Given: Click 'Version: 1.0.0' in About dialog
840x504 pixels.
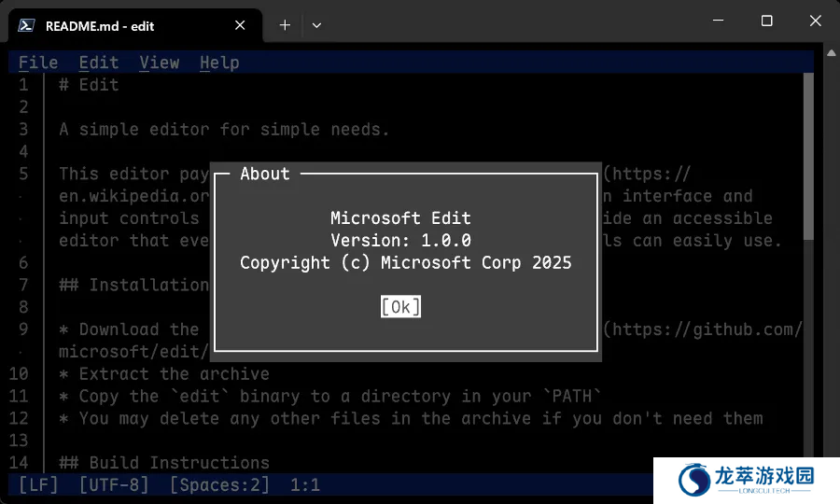Looking at the screenshot, I should click(x=400, y=241).
